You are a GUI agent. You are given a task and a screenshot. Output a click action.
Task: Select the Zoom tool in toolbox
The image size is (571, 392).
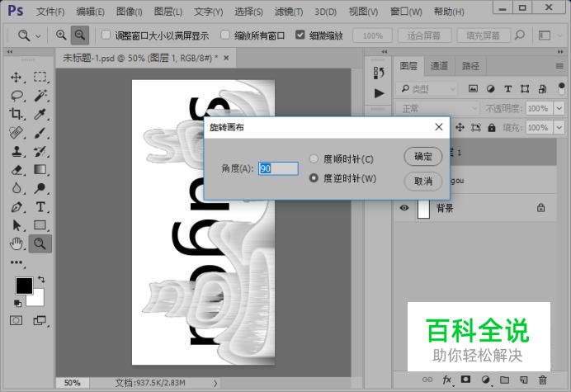click(40, 243)
